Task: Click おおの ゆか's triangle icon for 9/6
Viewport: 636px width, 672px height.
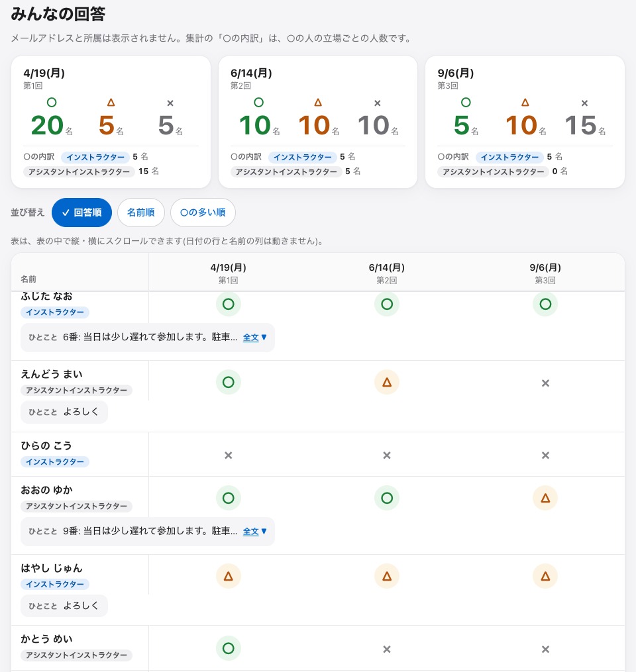Action: tap(545, 498)
